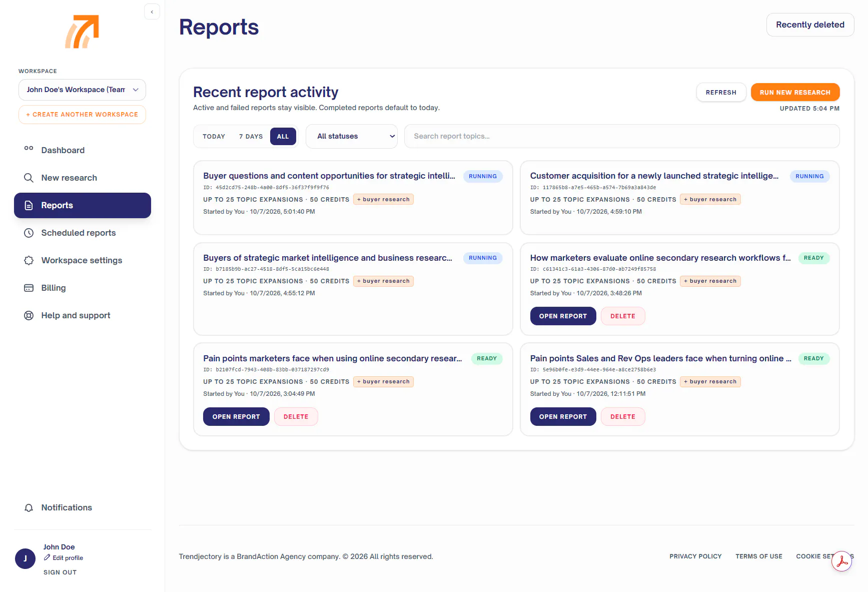The image size is (868, 592).
Task: Delete the Sales and Rev Ops report
Action: 623,417
